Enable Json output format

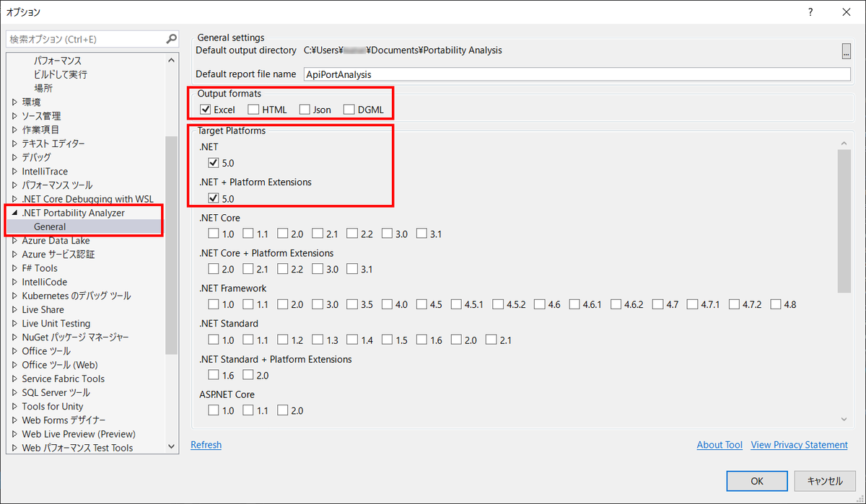305,110
